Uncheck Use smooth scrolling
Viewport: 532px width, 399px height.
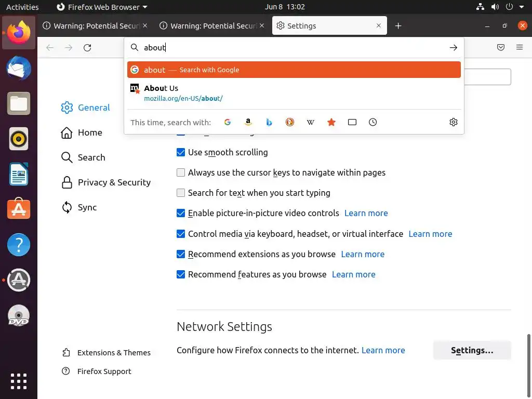[181, 152]
